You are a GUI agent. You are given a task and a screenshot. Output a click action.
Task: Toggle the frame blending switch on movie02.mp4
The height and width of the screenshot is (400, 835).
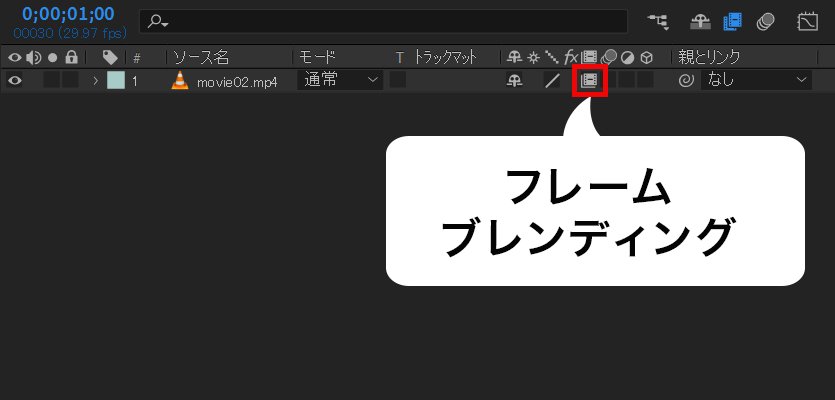589,81
